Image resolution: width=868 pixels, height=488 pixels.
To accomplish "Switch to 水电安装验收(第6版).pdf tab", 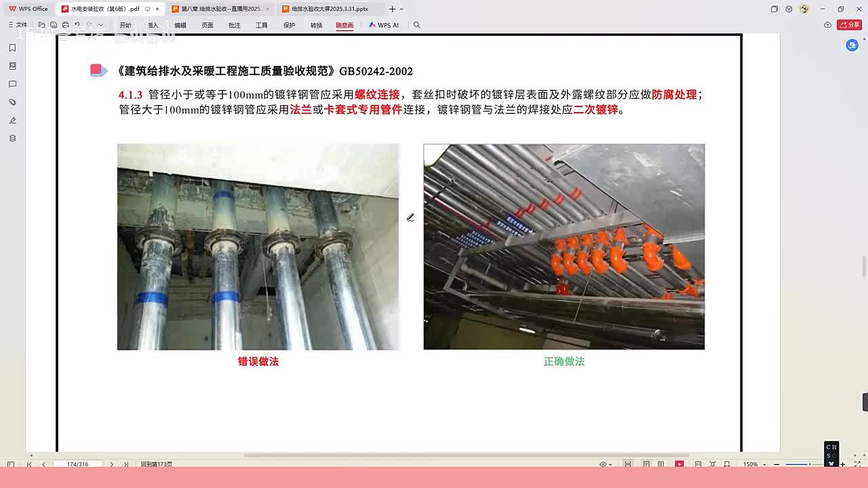I will 110,9.
